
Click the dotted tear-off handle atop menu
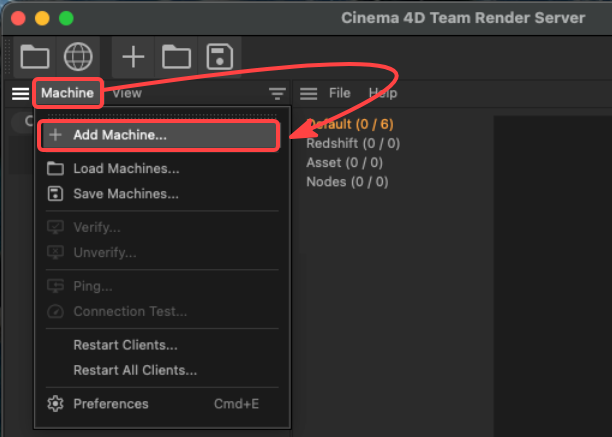[161, 115]
